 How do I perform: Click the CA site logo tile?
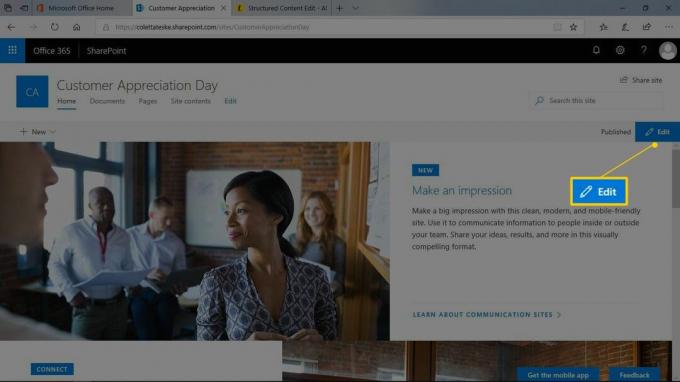pos(32,91)
